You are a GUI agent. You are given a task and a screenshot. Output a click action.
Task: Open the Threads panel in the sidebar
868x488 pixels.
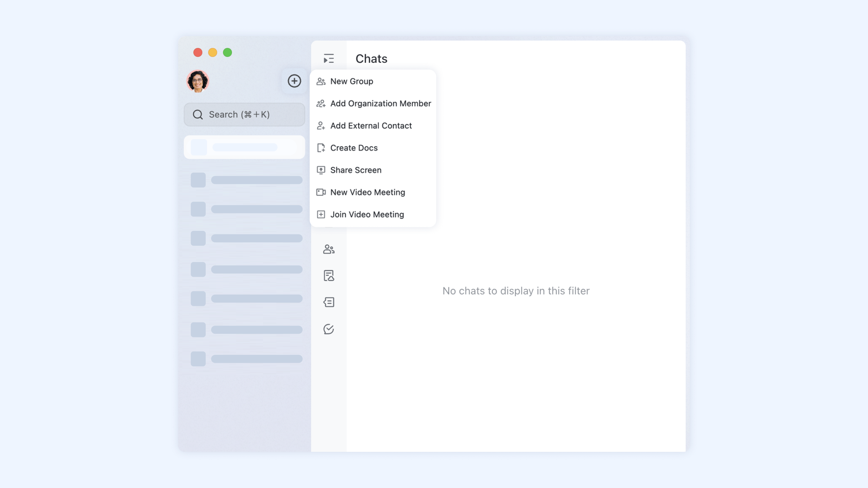(x=328, y=302)
